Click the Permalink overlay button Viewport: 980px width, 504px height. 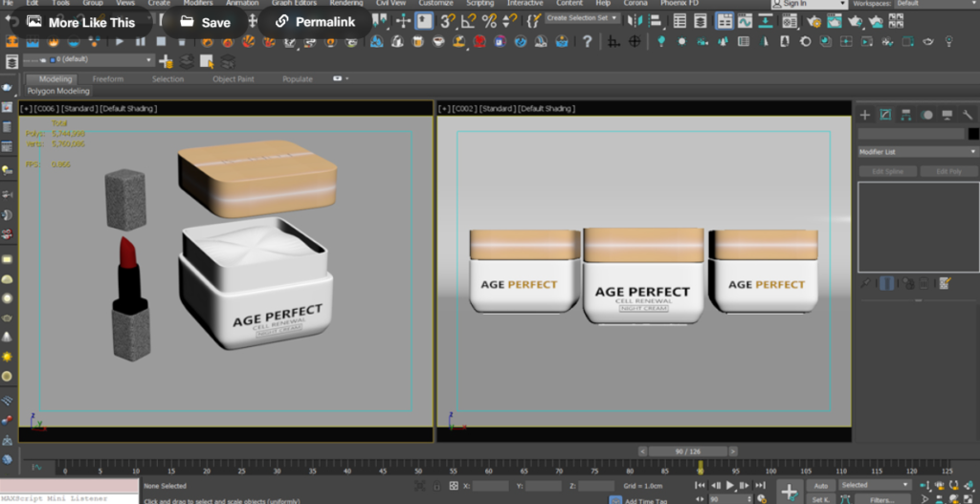315,23
